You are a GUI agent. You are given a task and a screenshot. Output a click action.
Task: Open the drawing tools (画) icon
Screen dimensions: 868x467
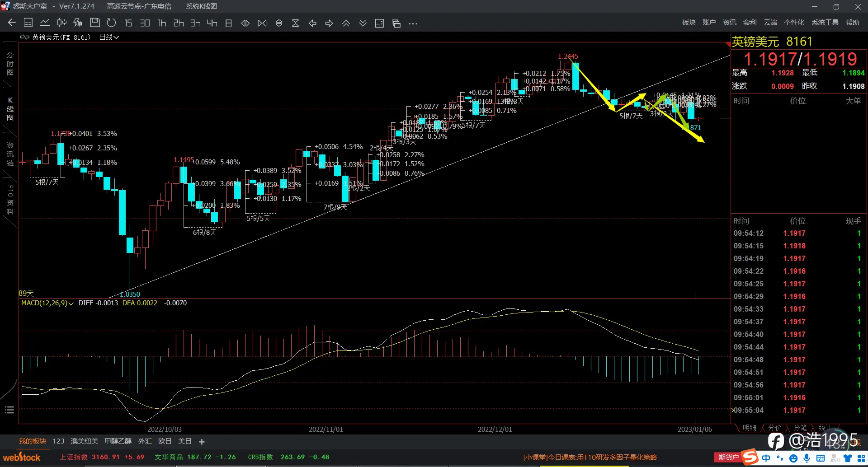coord(78,23)
